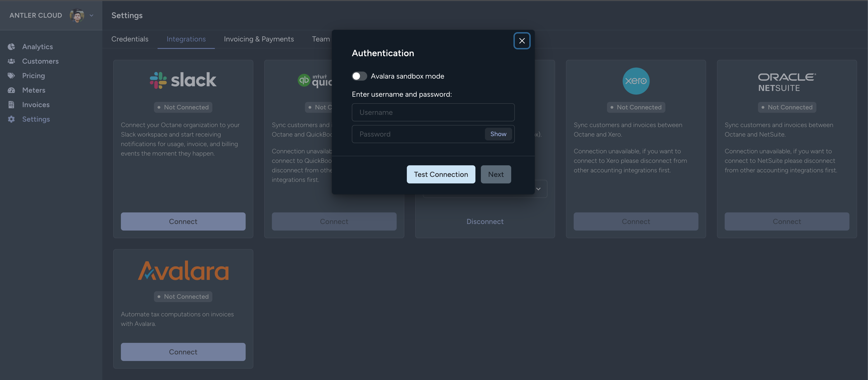Viewport: 868px width, 380px height.
Task: Click the Next button
Action: pyautogui.click(x=496, y=174)
